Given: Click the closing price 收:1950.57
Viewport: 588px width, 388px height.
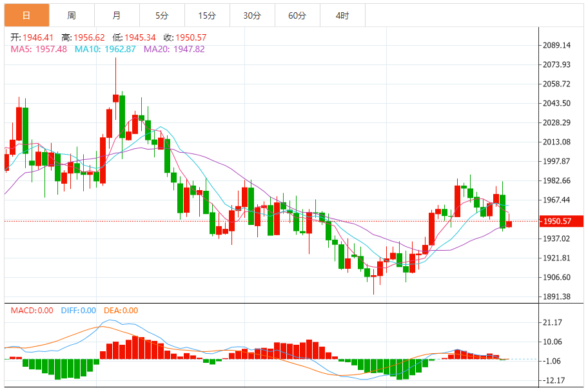Looking at the screenshot, I should [x=185, y=37].
